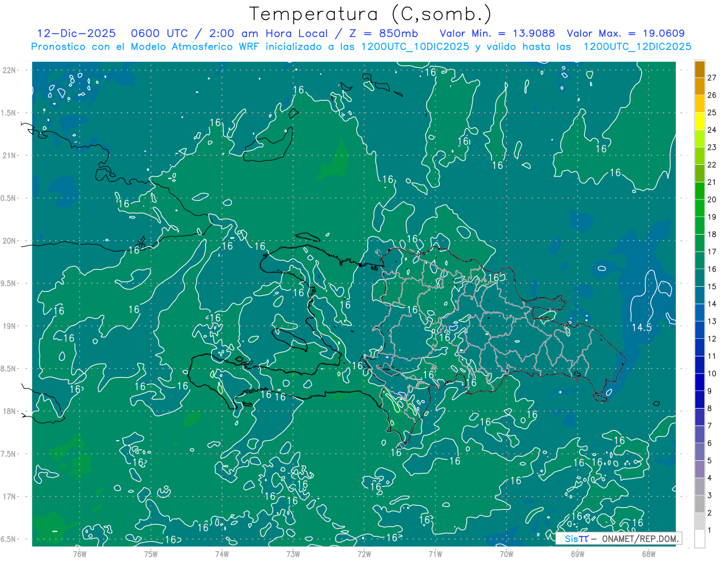Click the "22N" latitude axis label

click(10, 70)
